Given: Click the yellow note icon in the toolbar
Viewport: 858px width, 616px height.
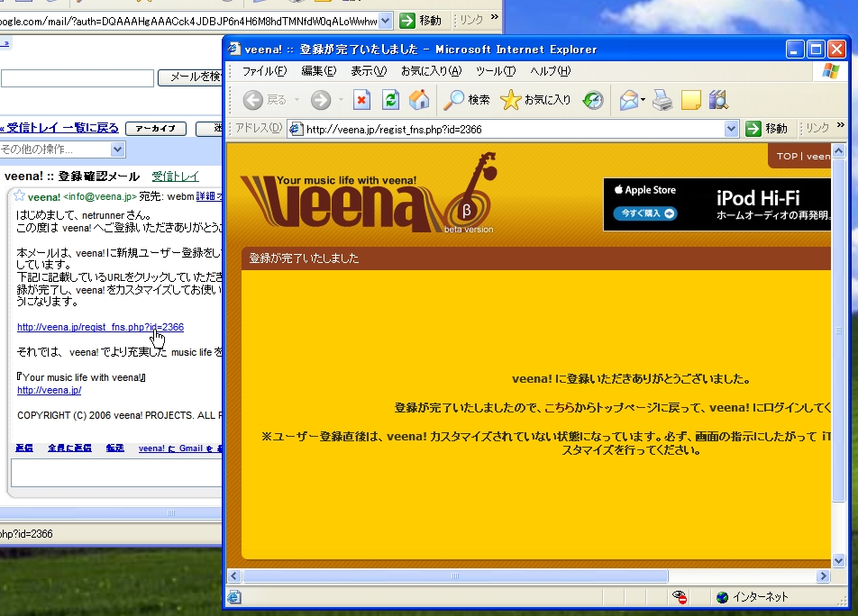Looking at the screenshot, I should click(x=690, y=100).
